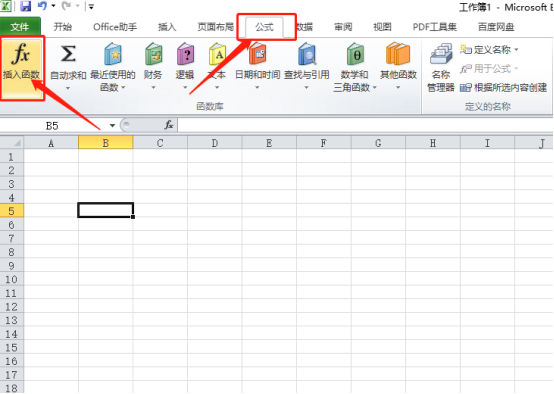Image resolution: width=554 pixels, height=394 pixels.
Task: Click the Excel application icon in title bar
Action: [x=6, y=6]
